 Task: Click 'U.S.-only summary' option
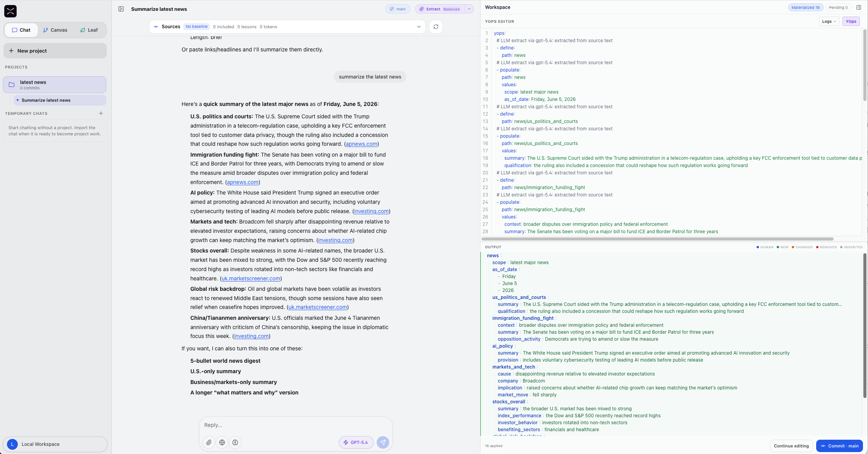point(215,371)
